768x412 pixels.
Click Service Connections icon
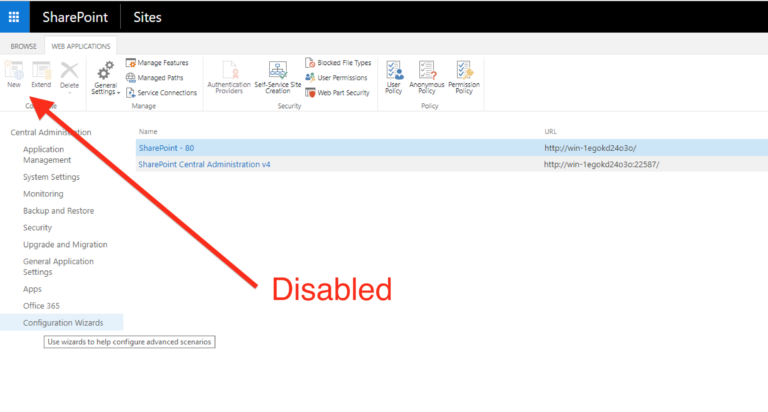tap(130, 93)
